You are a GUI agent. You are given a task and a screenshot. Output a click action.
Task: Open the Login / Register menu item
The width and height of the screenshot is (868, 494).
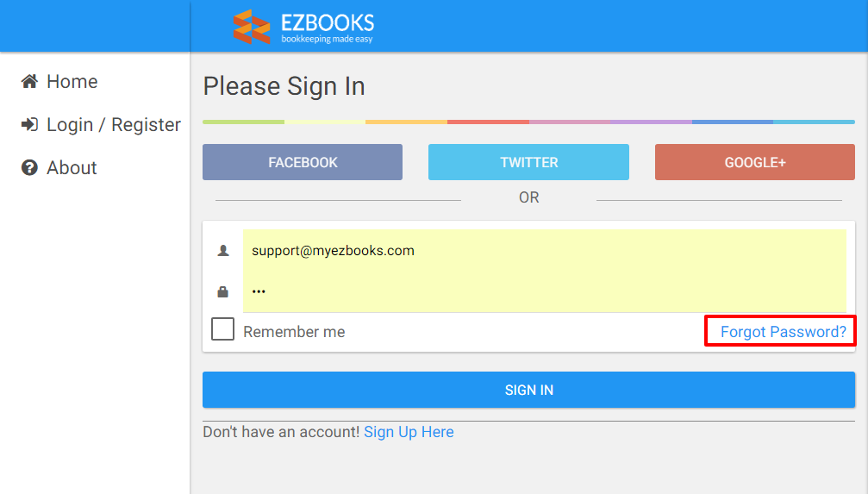click(x=113, y=125)
